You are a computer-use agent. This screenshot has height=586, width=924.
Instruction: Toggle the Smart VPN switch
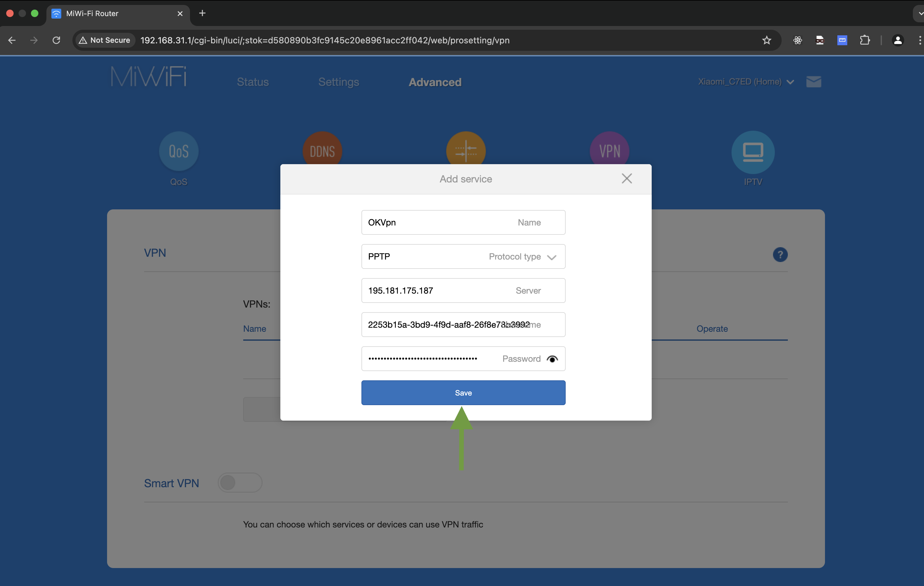(x=240, y=483)
